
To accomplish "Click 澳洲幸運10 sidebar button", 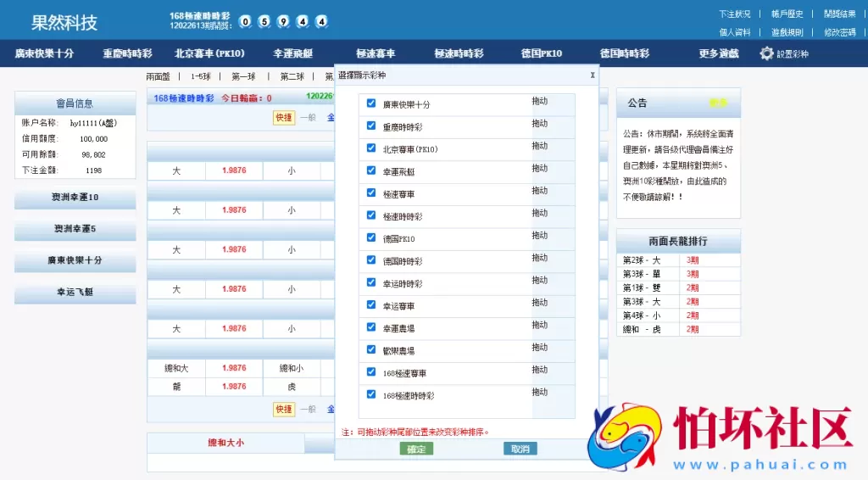I will coord(75,198).
